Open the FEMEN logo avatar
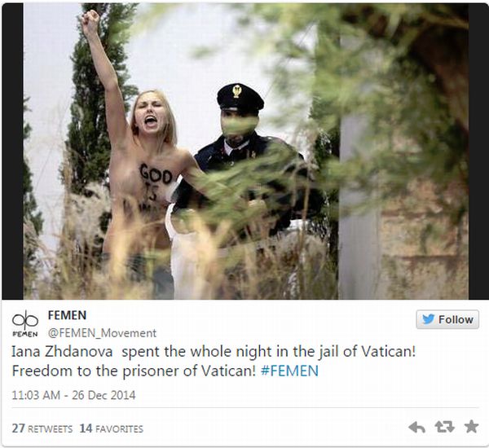489x448 pixels. coord(25,324)
